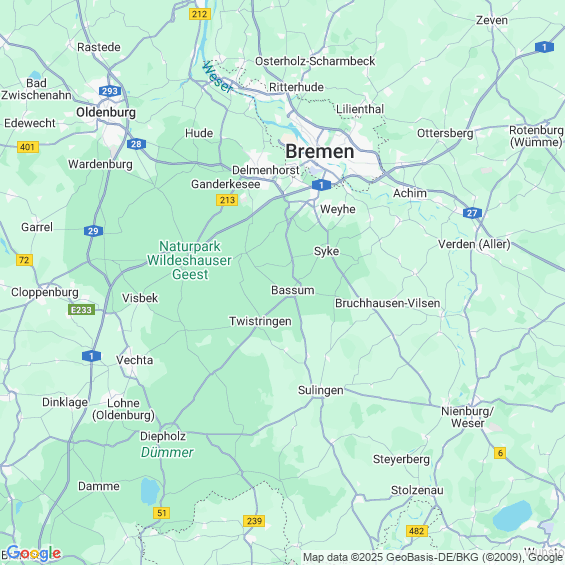
Task: Select the Bremen city label
Action: [x=320, y=152]
